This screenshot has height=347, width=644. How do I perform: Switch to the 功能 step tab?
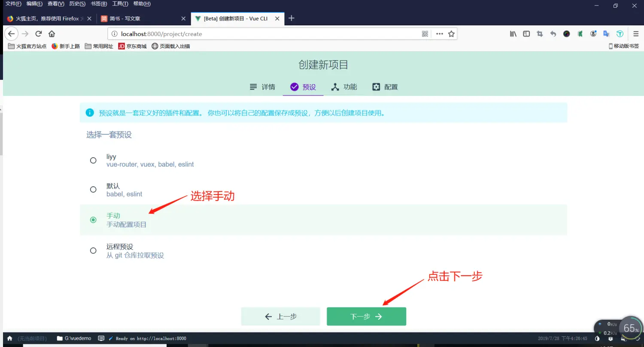[344, 87]
